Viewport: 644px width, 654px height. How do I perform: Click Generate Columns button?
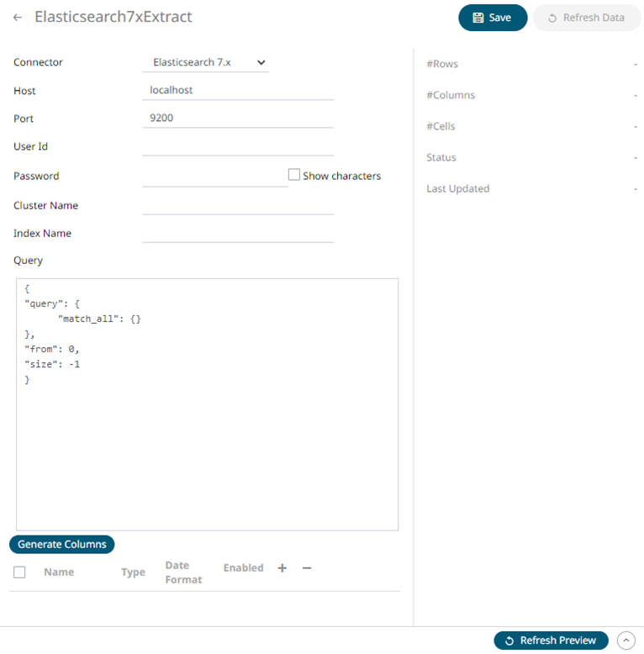[62, 545]
